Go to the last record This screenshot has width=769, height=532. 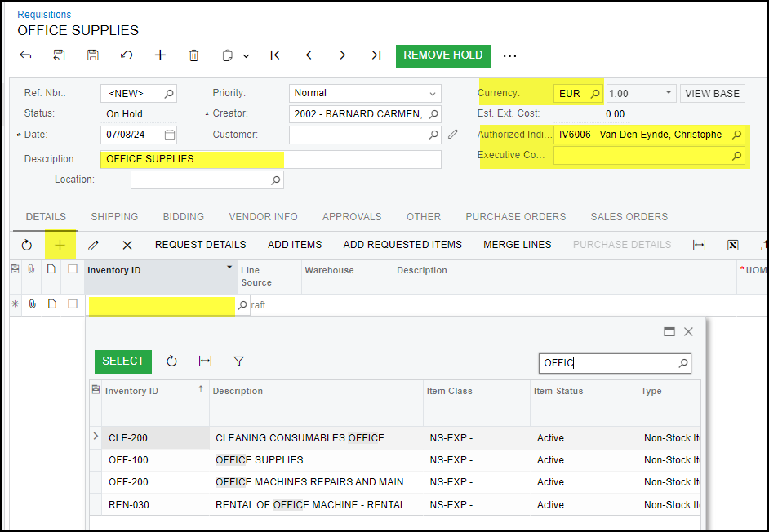376,55
